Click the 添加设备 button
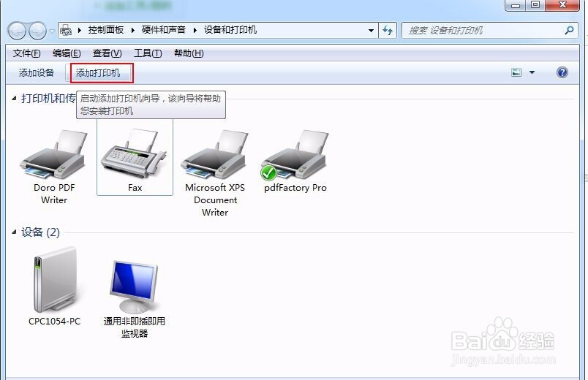This screenshot has width=588, height=380. (x=37, y=72)
